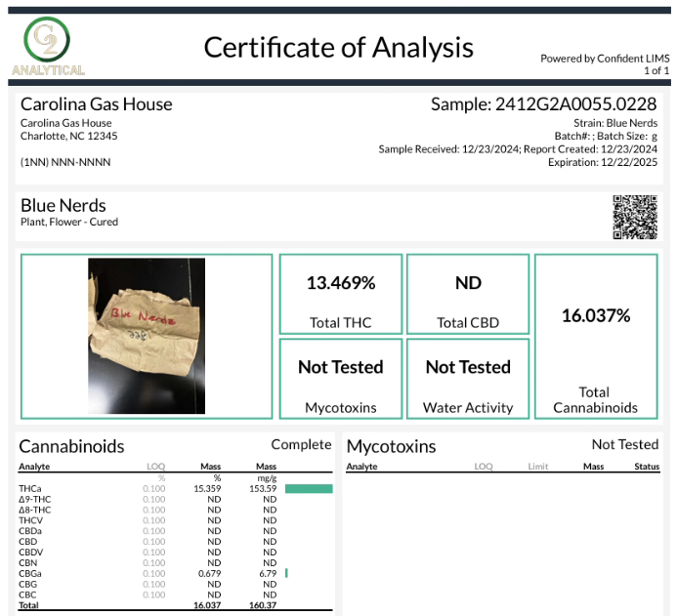Click the Mycotoxins Not Tested summary box
677x616 pixels.
click(x=340, y=379)
